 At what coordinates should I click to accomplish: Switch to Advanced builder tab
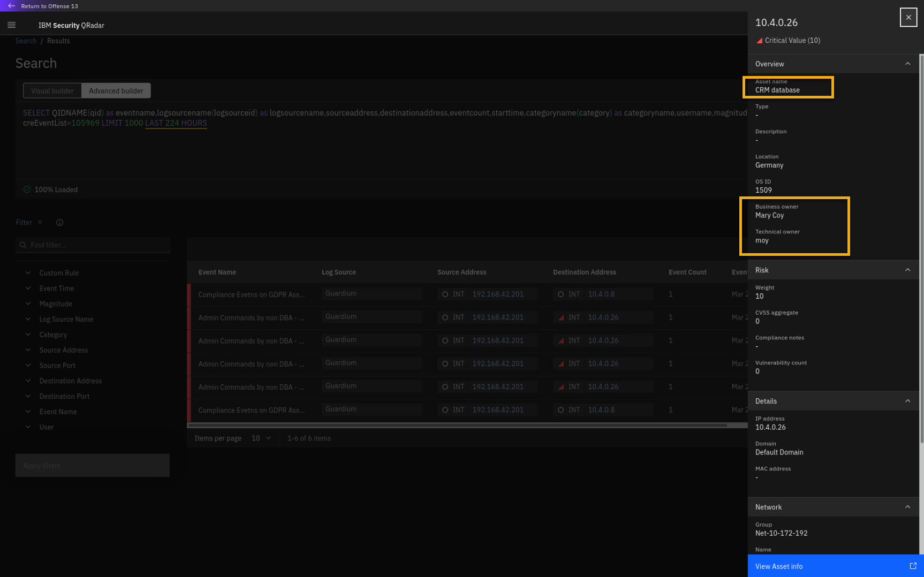(x=116, y=91)
